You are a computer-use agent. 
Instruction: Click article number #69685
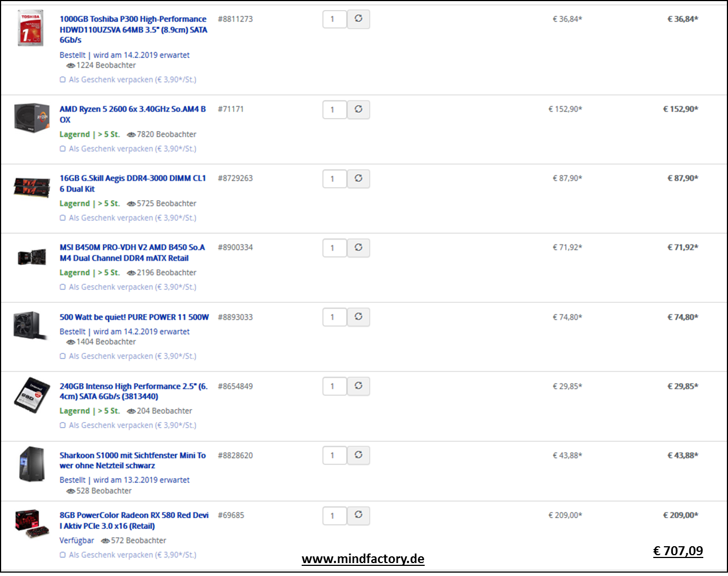point(231,515)
